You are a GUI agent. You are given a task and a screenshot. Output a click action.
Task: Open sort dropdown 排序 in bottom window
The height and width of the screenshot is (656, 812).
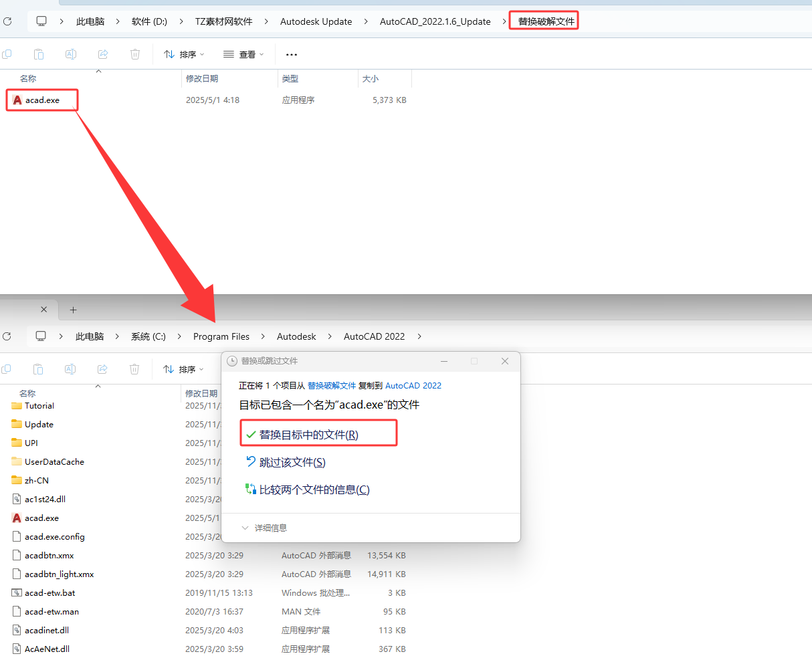[x=184, y=369]
